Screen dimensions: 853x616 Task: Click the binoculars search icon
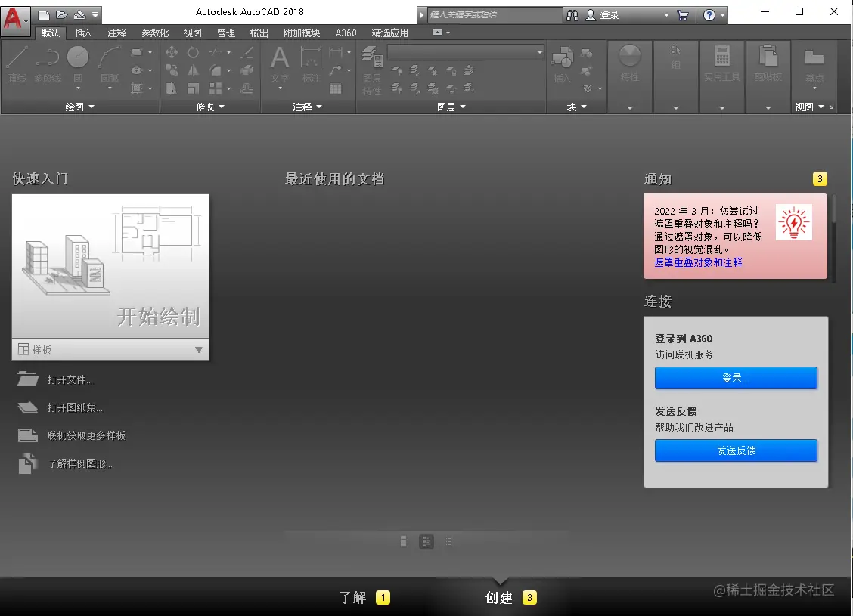click(x=572, y=15)
